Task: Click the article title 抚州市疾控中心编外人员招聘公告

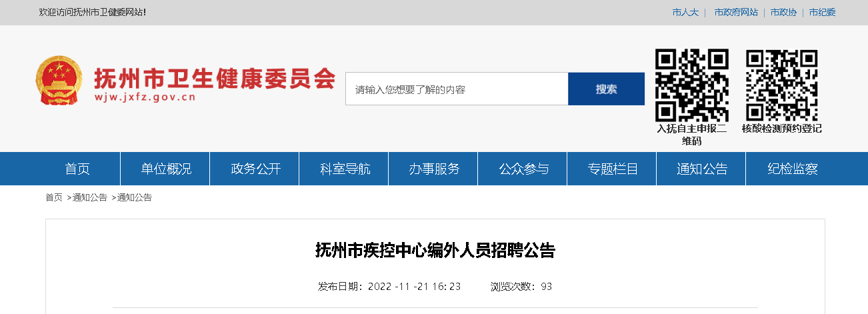Action: 435,251
